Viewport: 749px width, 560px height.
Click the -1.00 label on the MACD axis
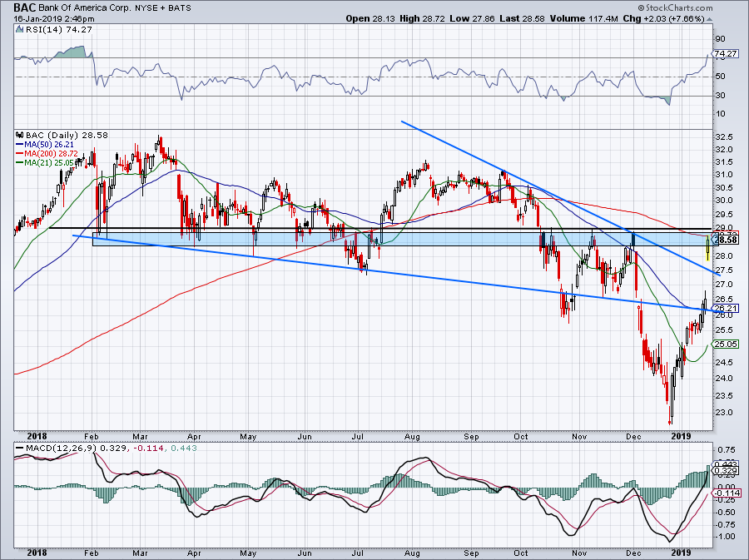click(x=725, y=537)
